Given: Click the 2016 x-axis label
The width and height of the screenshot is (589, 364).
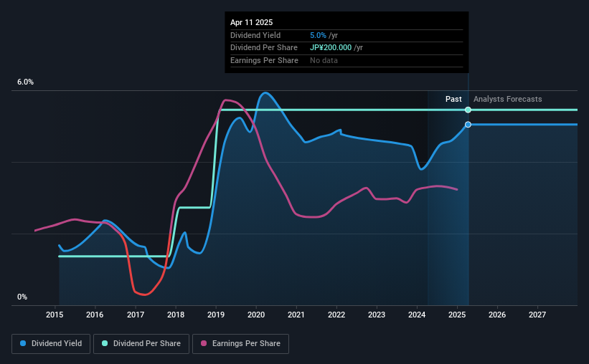Looking at the screenshot, I should pos(95,315).
